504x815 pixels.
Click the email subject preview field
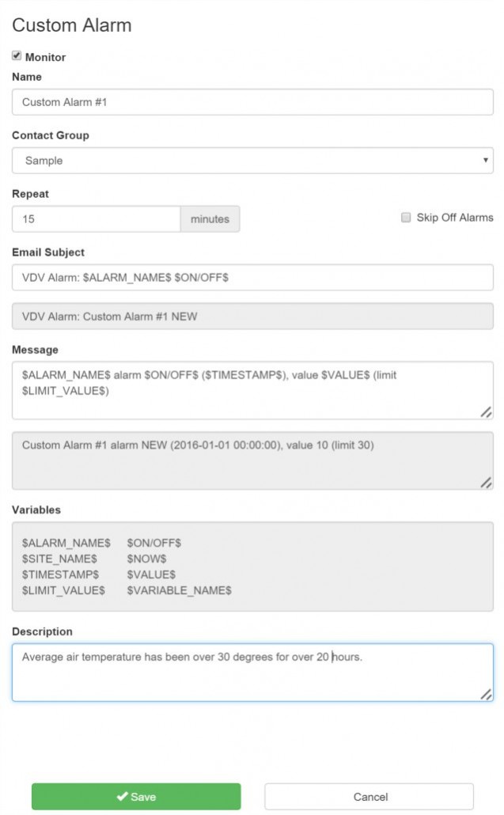point(252,317)
